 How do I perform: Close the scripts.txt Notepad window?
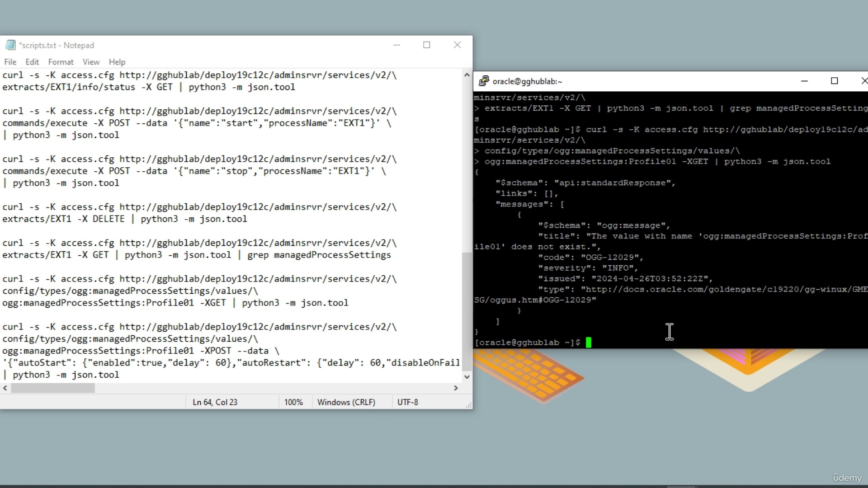(457, 45)
